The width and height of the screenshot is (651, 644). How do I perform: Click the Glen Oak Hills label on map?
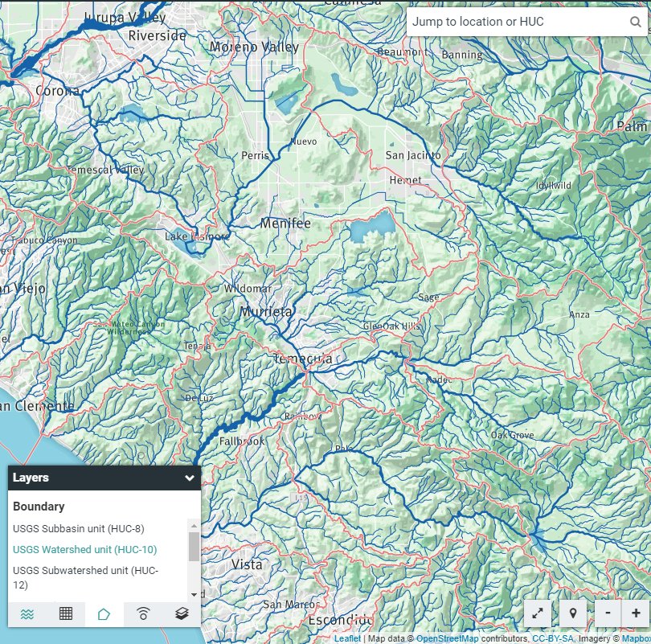coord(391,326)
